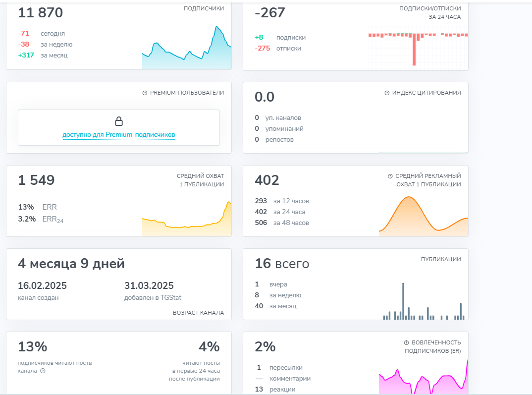Click the ВОЗРАСТ КАНАЛА label
The image size is (532, 395).
tap(199, 313)
